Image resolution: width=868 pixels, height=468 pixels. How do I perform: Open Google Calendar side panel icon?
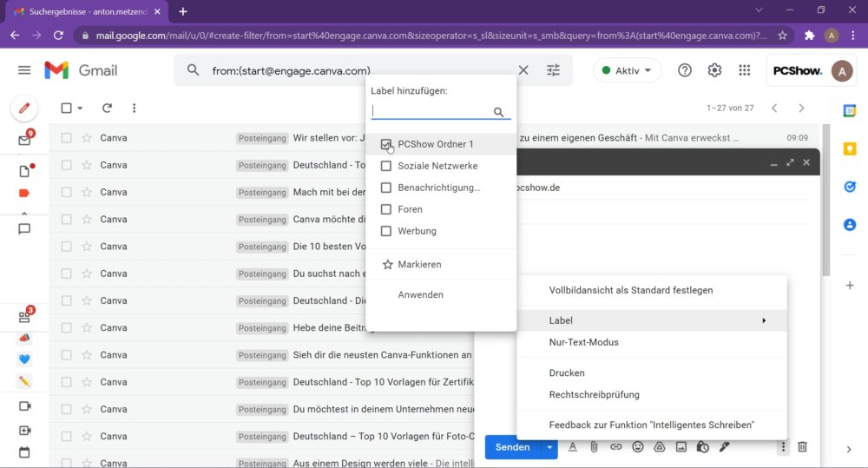(850, 111)
